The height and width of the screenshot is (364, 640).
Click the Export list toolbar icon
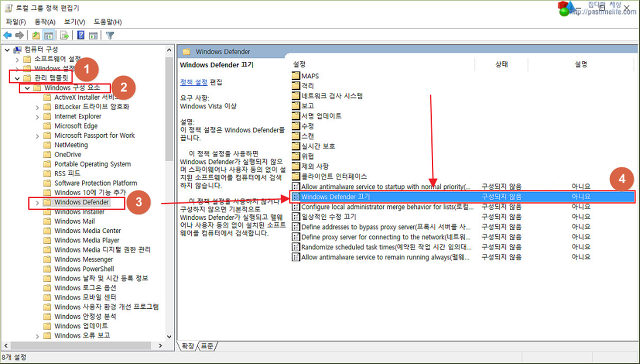[x=64, y=36]
